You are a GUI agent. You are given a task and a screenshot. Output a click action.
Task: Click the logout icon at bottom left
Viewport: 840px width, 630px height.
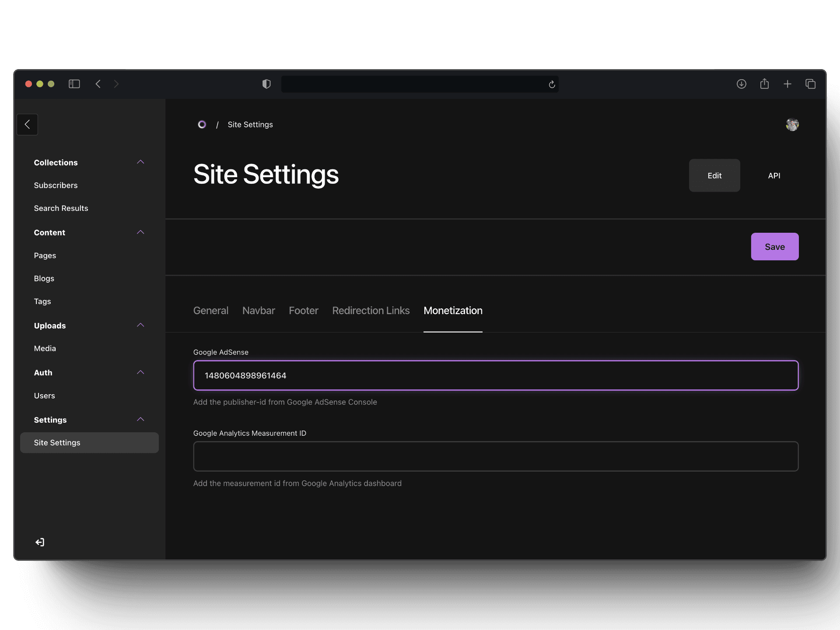point(40,542)
